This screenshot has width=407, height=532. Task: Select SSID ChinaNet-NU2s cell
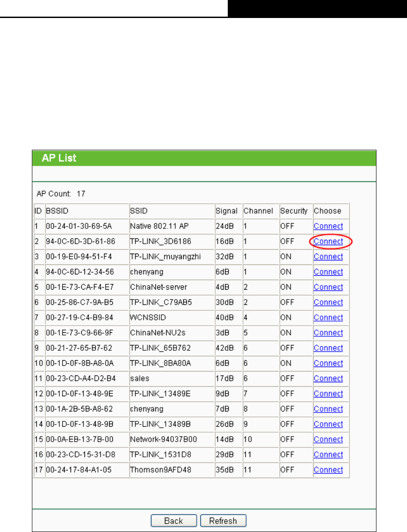[172, 333]
